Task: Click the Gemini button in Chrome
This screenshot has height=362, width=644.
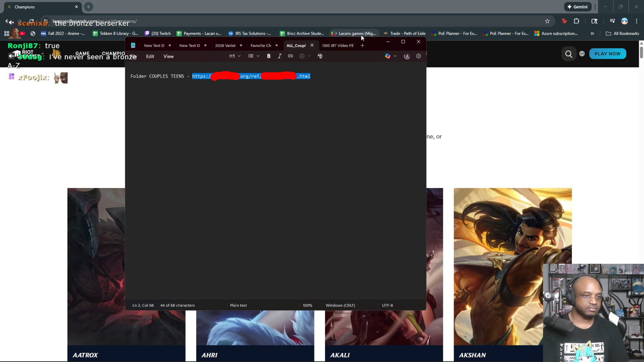Action: tap(578, 7)
